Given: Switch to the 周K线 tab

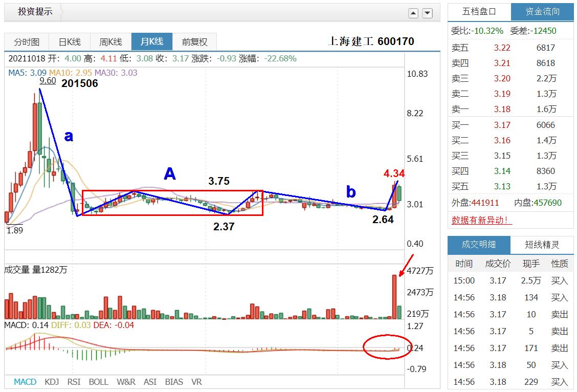Looking at the screenshot, I should click(111, 42).
